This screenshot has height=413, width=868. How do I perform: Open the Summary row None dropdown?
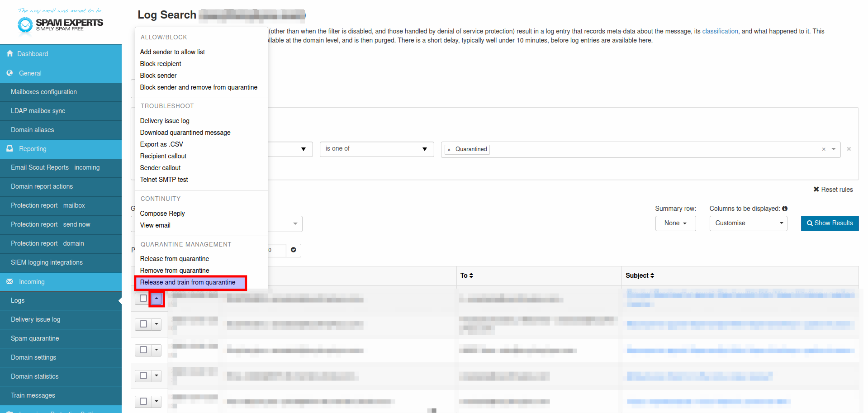pyautogui.click(x=675, y=223)
